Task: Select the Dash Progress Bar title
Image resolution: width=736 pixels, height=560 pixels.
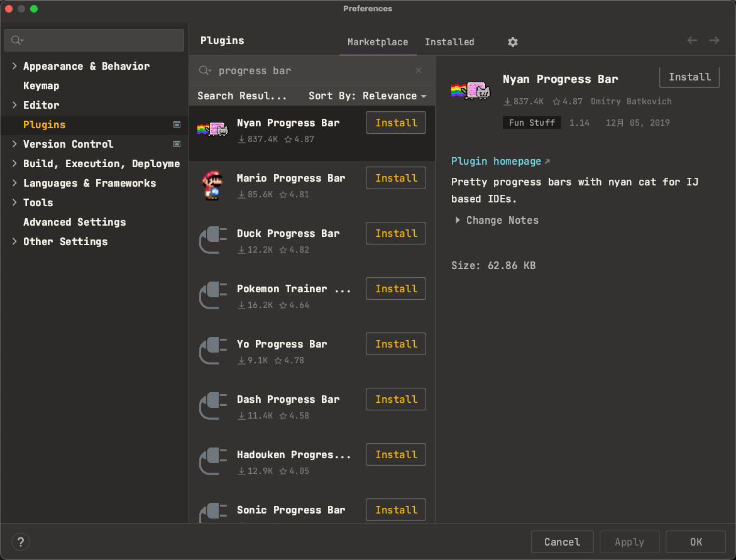Action: pos(288,400)
